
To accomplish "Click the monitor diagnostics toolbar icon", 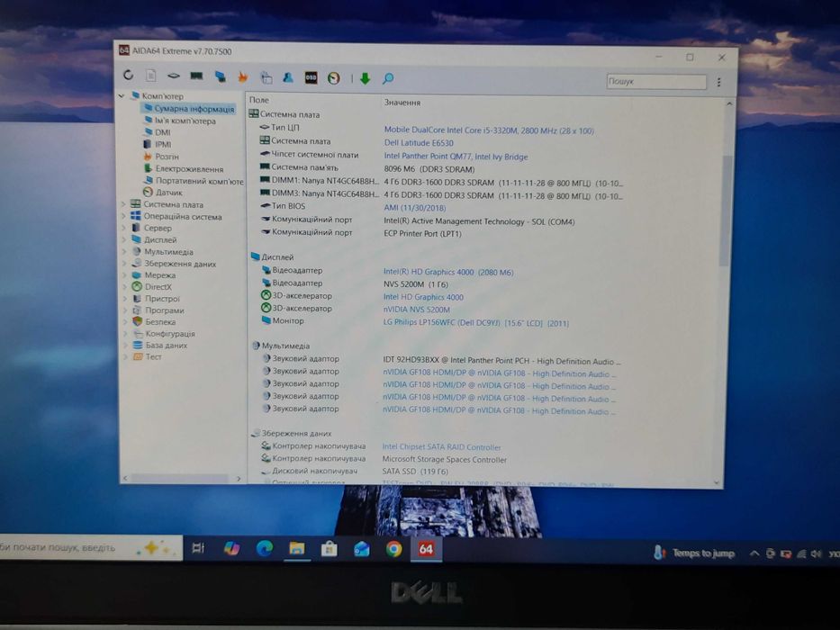I will [220, 76].
